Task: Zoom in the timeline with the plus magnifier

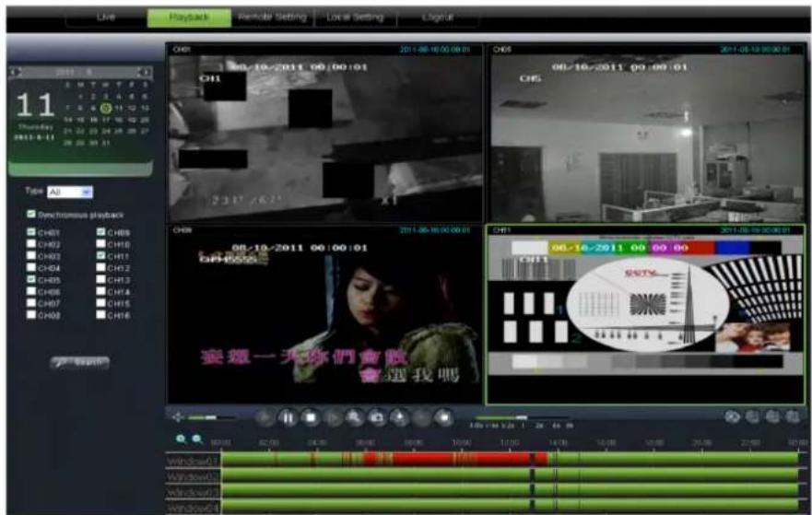Action: coord(182,439)
